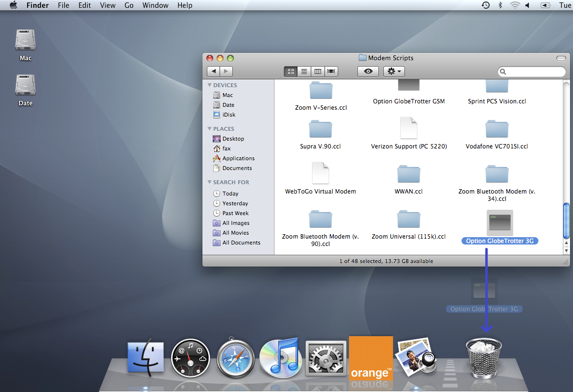Viewport: 573px width, 392px height.
Task: Launch Dashboard from the Dock
Action: tap(190, 358)
